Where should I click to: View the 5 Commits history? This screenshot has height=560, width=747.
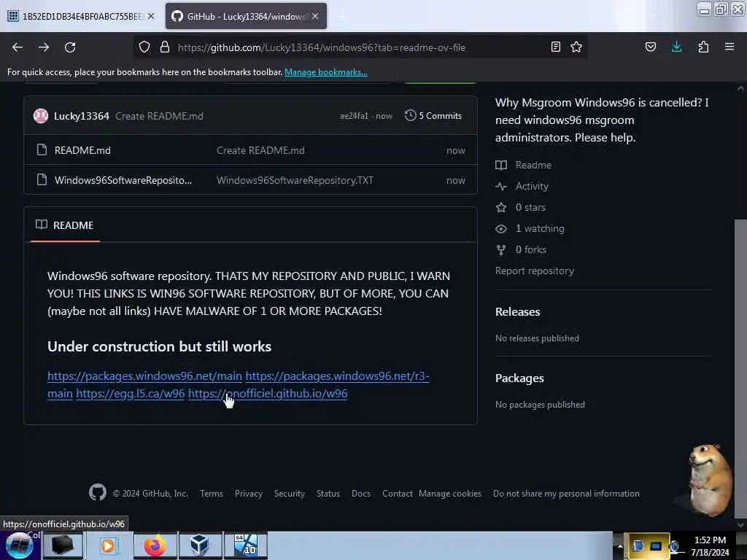pyautogui.click(x=433, y=116)
